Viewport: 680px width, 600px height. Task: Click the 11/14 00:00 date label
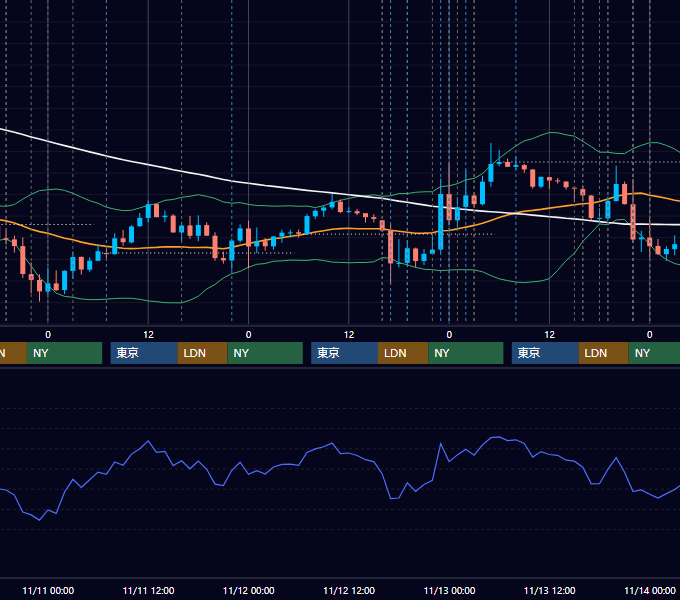[x=650, y=590]
